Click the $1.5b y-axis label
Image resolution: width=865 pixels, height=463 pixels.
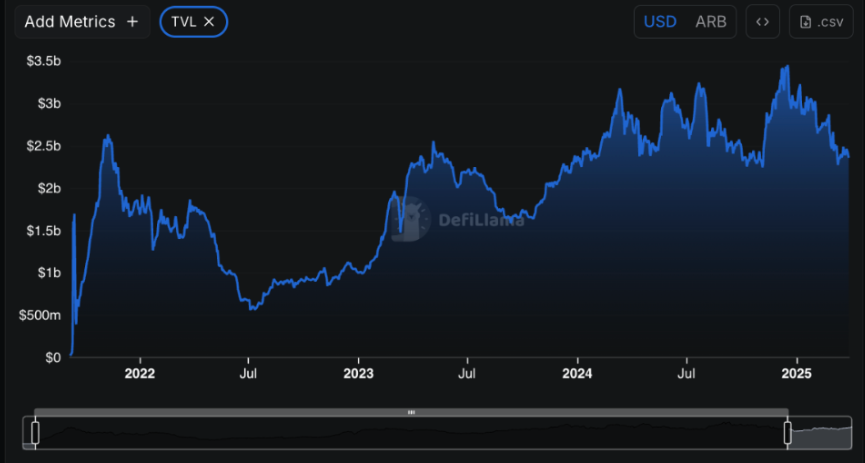[x=43, y=230]
